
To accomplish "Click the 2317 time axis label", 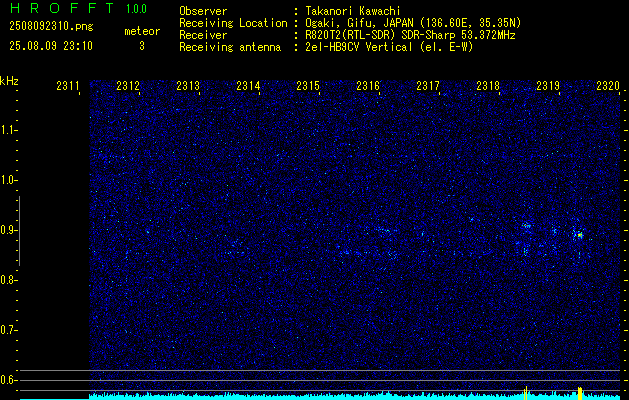I will (428, 86).
